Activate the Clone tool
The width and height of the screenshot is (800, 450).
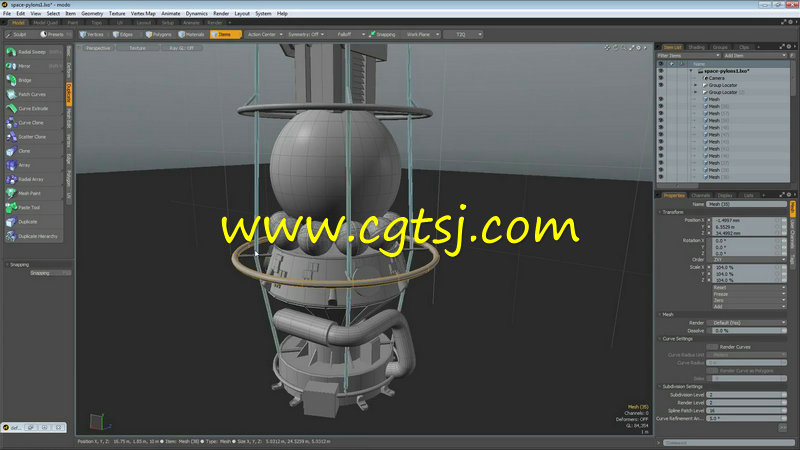tap(34, 151)
